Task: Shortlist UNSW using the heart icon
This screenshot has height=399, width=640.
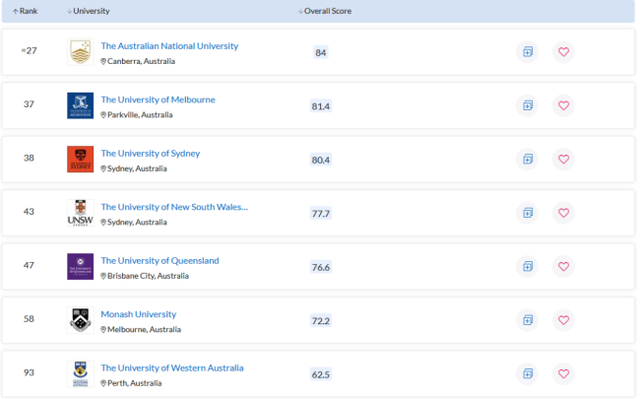Action: coord(563,213)
